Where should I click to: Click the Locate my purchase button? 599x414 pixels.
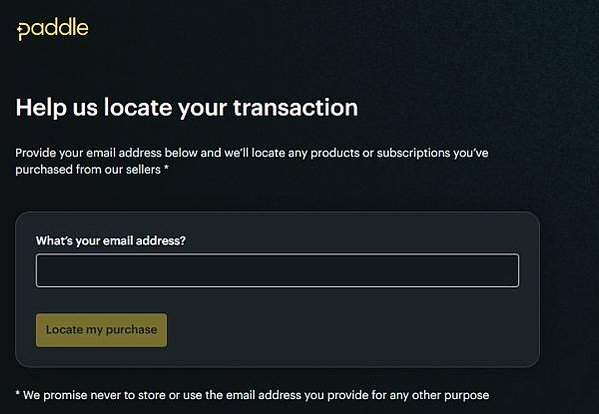[x=101, y=330]
